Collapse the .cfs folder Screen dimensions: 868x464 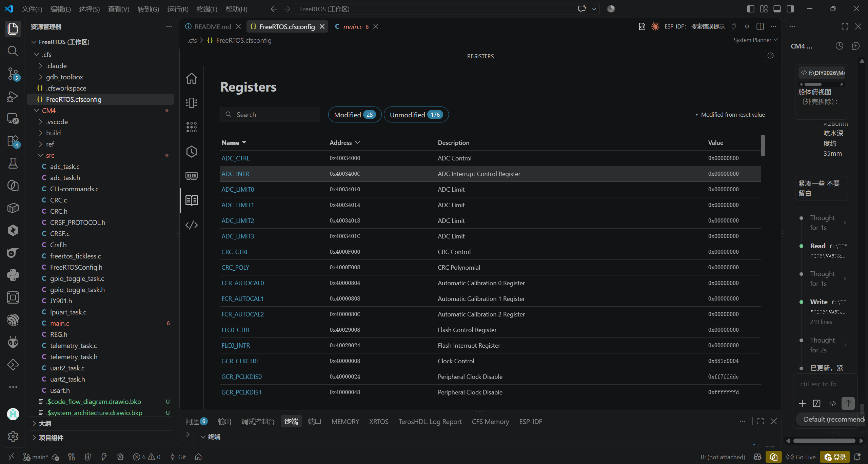pyautogui.click(x=37, y=55)
